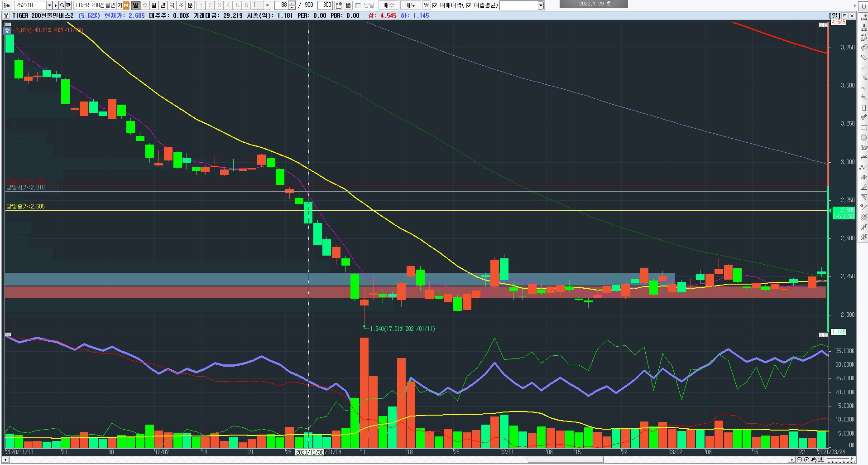The image size is (868, 465).
Task: Click the 4,545 upper limit price tag
Action: click(x=838, y=22)
